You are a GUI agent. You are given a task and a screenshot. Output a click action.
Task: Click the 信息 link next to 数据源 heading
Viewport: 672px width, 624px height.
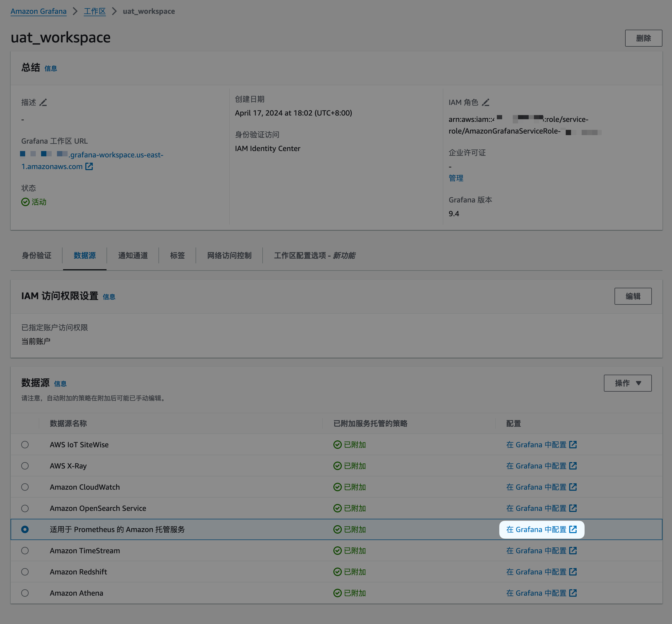[60, 384]
